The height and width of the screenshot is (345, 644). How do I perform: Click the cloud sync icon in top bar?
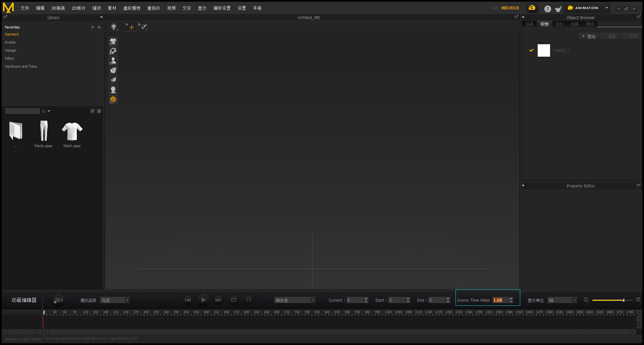coord(532,8)
